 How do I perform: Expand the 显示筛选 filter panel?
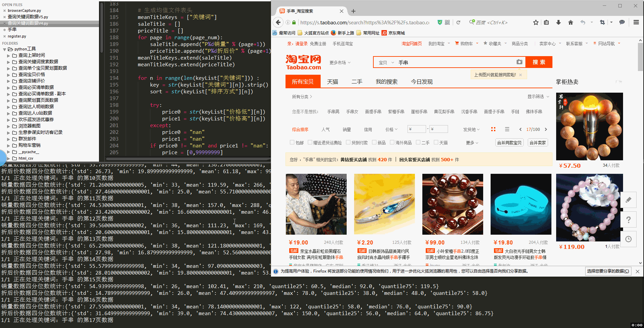[538, 97]
